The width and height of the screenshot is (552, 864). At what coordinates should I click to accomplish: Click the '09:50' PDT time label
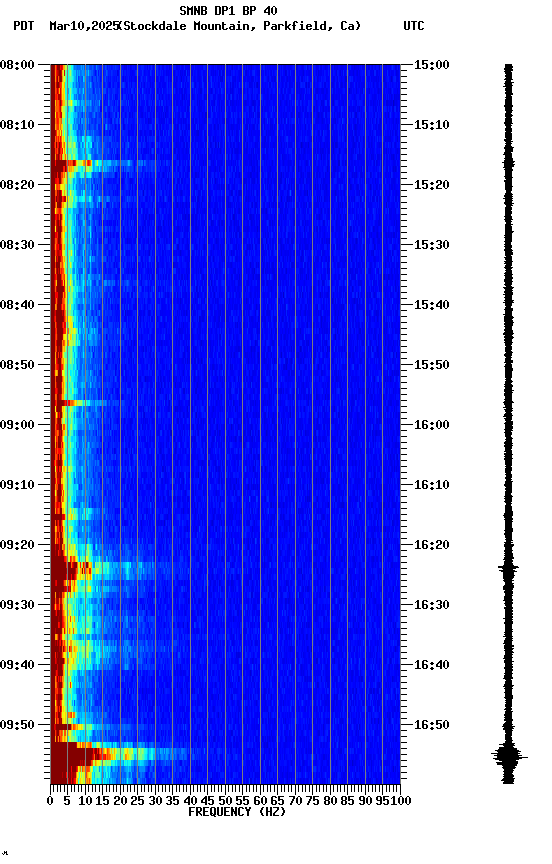click(x=17, y=725)
